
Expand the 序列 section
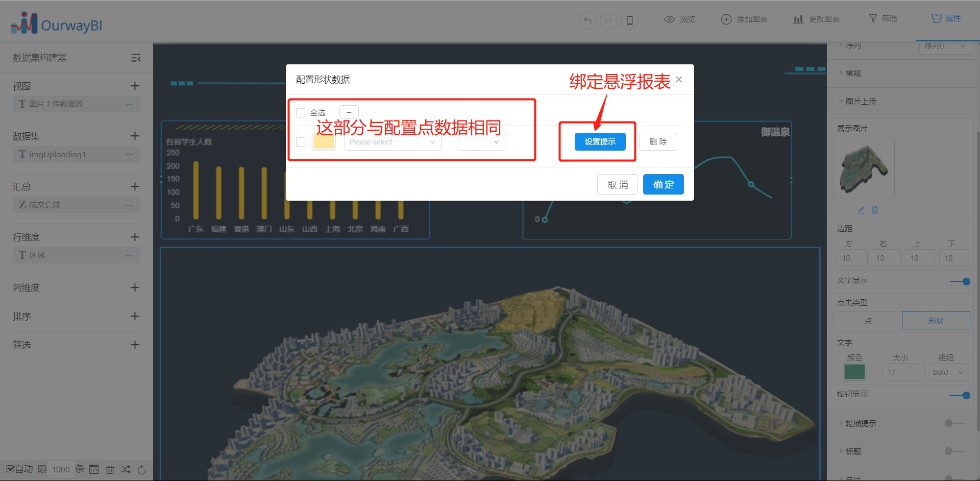850,45
